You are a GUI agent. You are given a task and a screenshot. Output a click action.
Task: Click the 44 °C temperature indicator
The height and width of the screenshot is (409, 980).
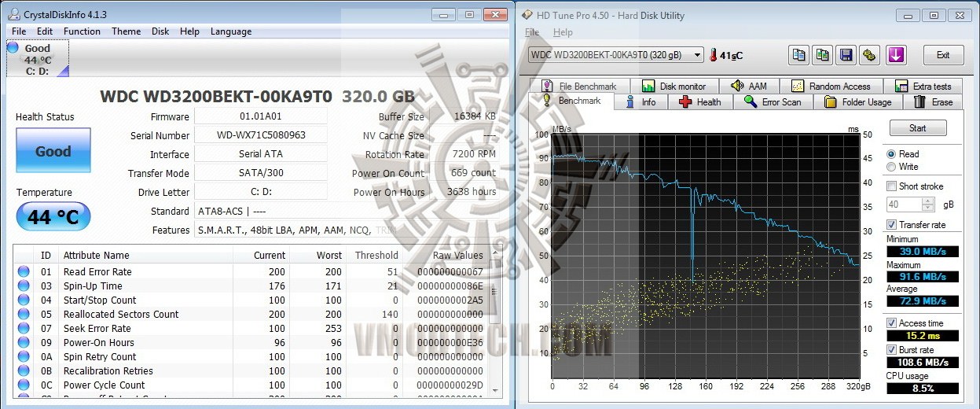click(x=53, y=216)
